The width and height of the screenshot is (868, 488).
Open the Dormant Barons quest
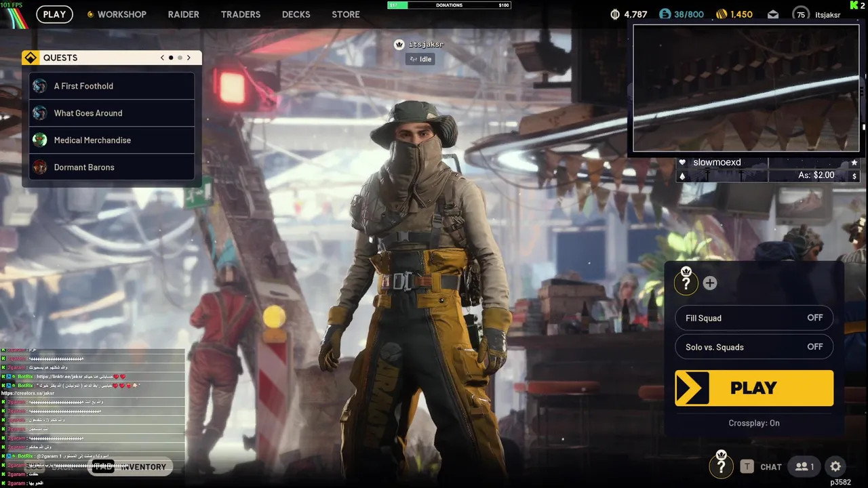(112, 167)
